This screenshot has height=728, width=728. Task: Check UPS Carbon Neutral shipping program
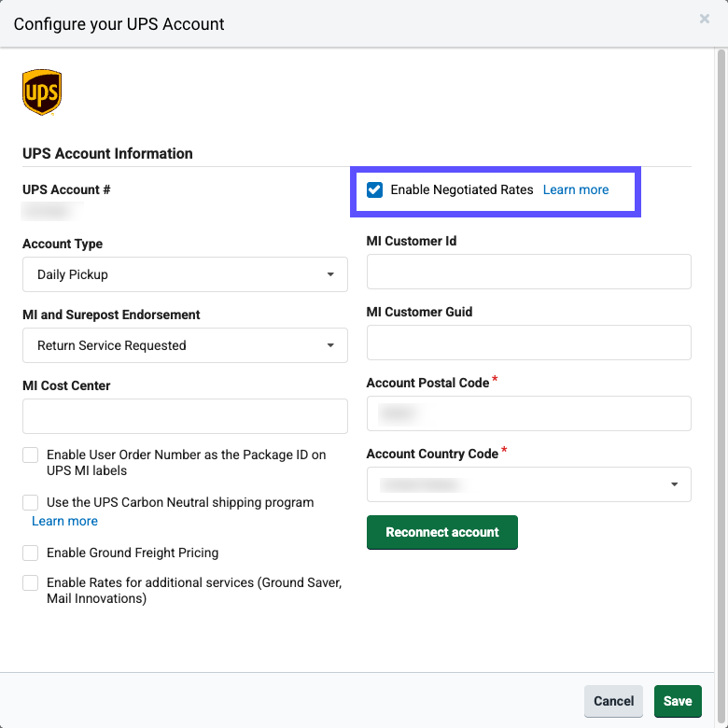click(31, 502)
